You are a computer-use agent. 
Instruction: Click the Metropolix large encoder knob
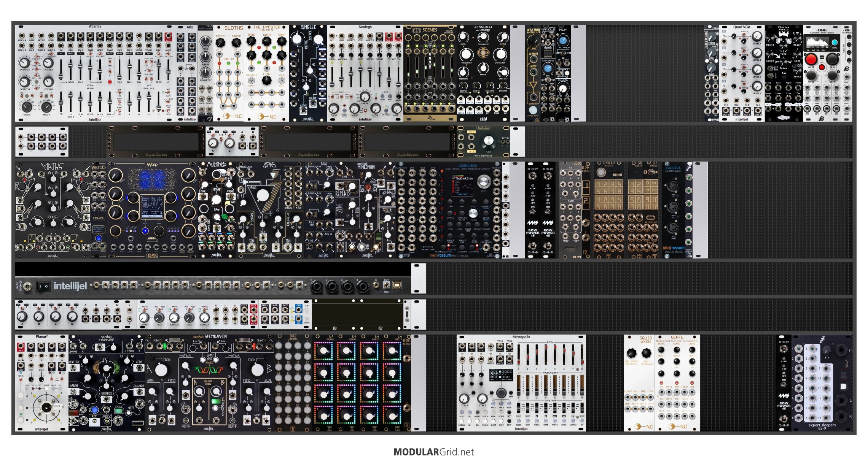pyautogui.click(x=501, y=393)
